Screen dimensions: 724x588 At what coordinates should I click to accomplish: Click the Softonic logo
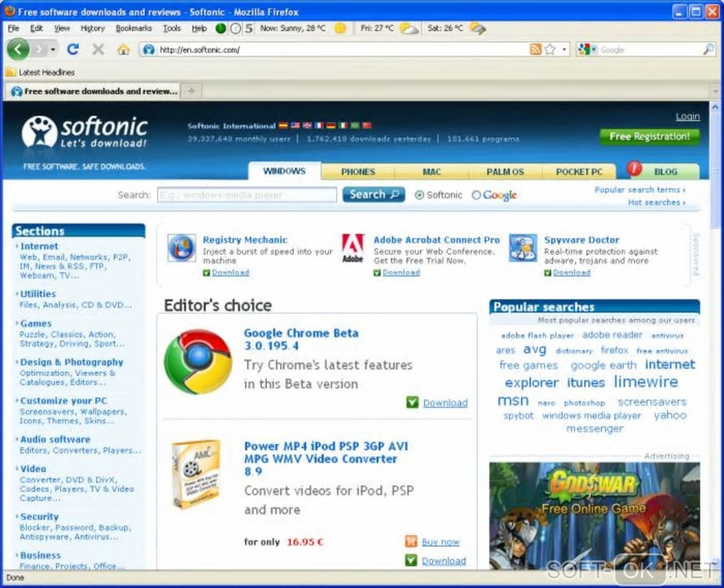click(x=84, y=132)
